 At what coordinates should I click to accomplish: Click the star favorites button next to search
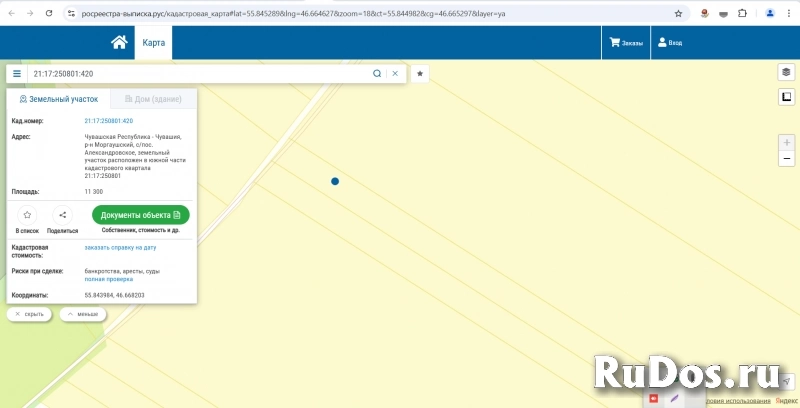[x=420, y=74]
